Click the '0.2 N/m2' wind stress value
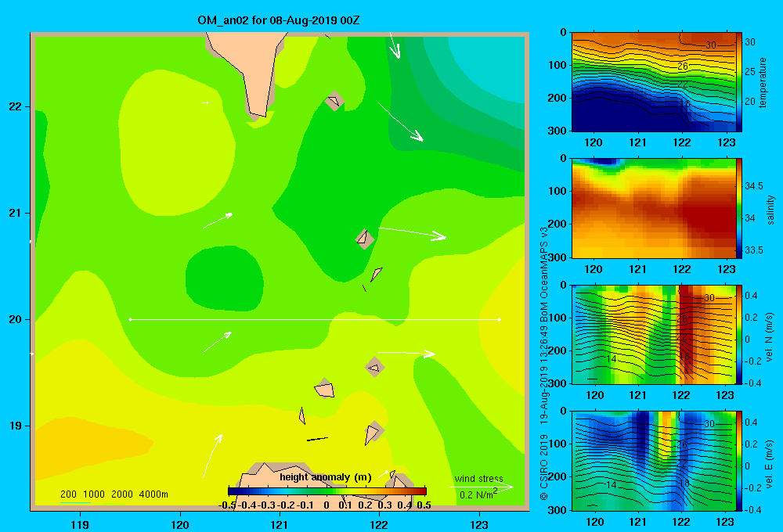Viewport: 783px width, 532px height. coord(478,494)
